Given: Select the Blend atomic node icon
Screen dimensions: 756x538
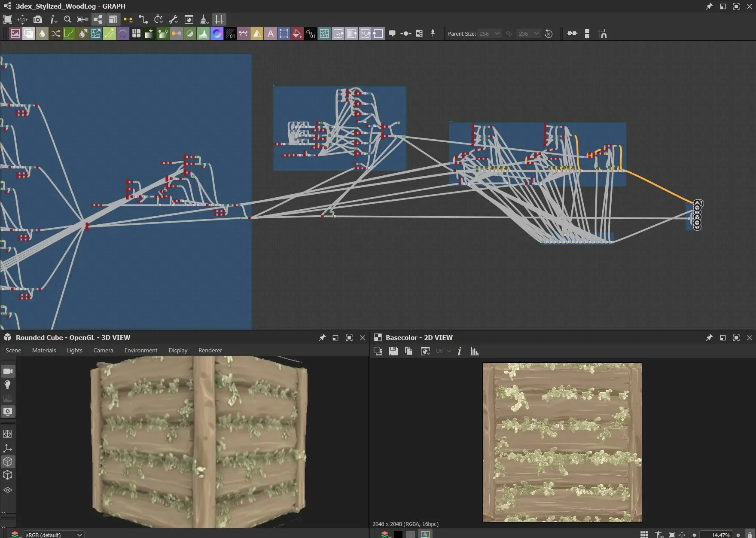Looking at the screenshot, I should pos(29,34).
